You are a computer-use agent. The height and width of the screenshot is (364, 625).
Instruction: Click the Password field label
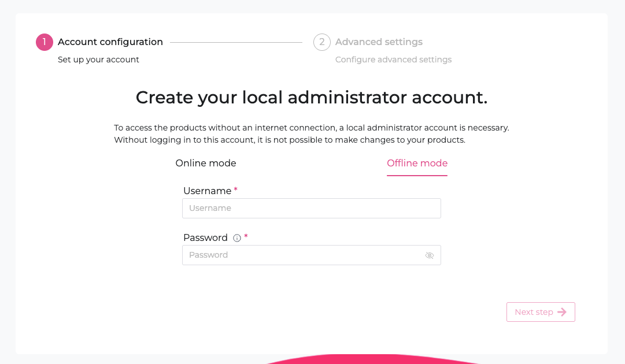coord(205,238)
